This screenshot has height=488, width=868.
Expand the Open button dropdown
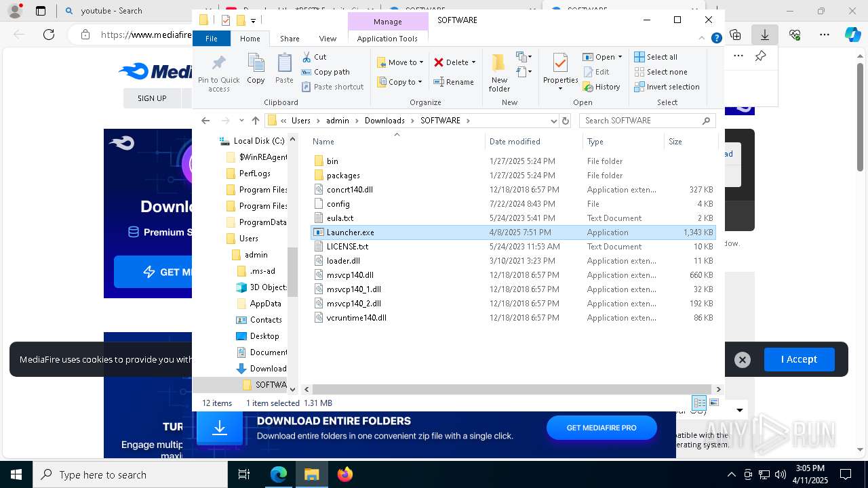coord(620,57)
